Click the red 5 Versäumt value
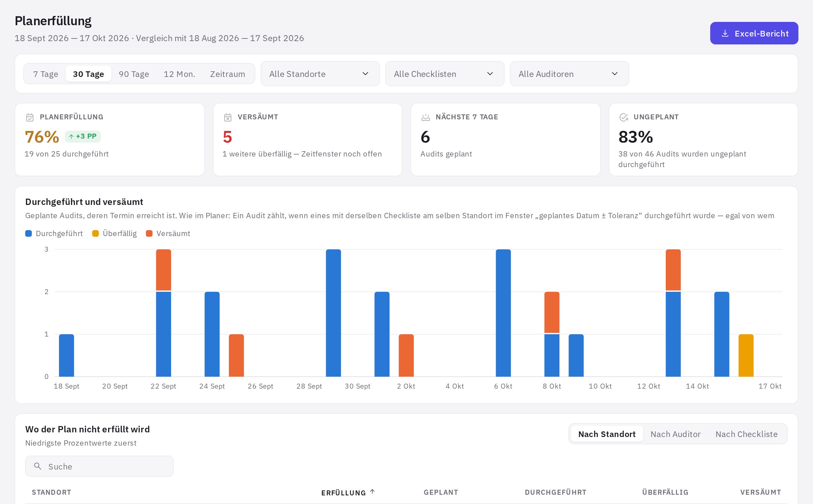Viewport: 813px width, 504px height. 227,137
